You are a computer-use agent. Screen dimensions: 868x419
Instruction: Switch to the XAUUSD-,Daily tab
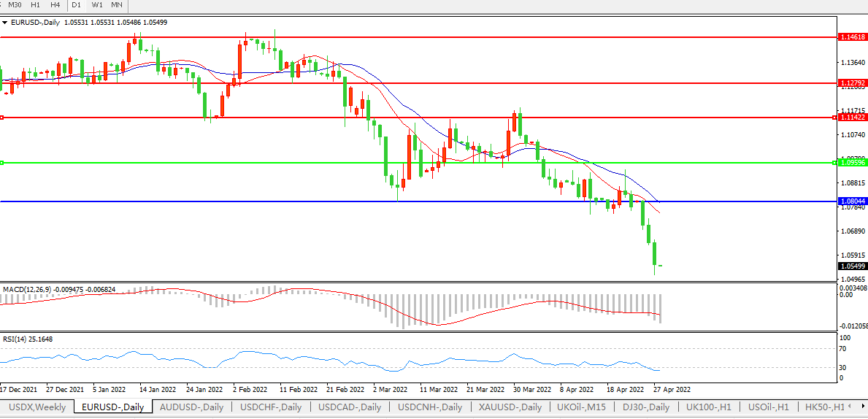tap(511, 407)
